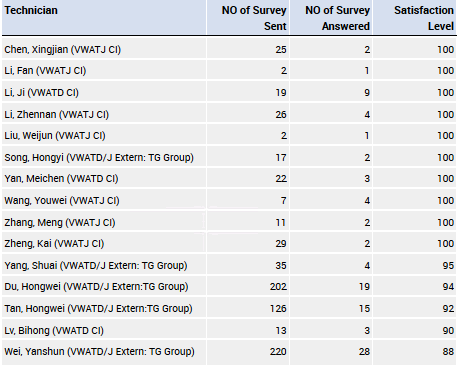The image size is (459, 365).
Task: Click Du, Hongwei technician name
Action: coord(96,287)
